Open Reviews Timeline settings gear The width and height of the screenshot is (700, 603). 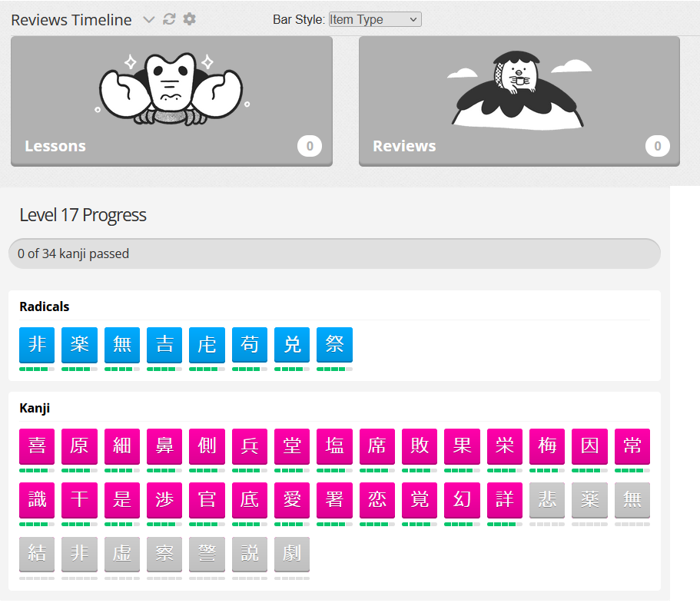[190, 19]
